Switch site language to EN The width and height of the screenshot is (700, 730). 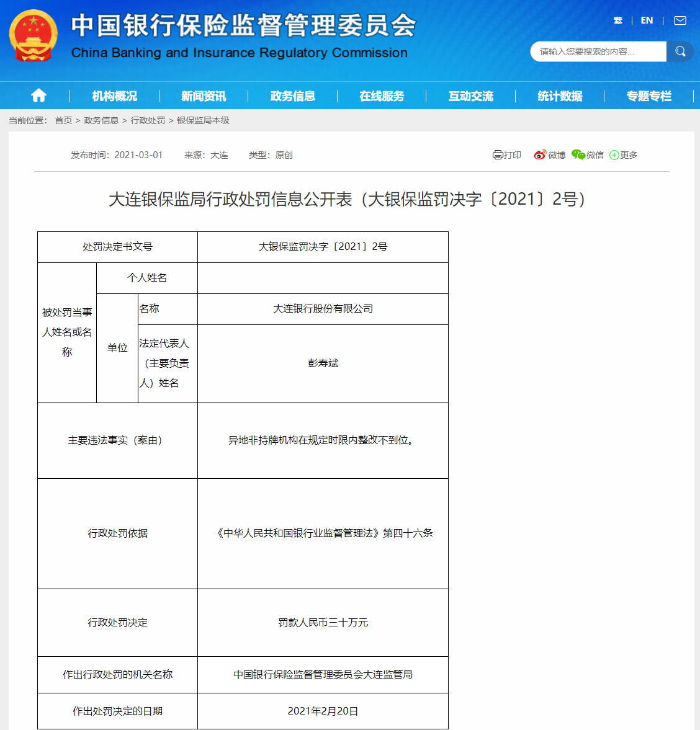(x=647, y=20)
